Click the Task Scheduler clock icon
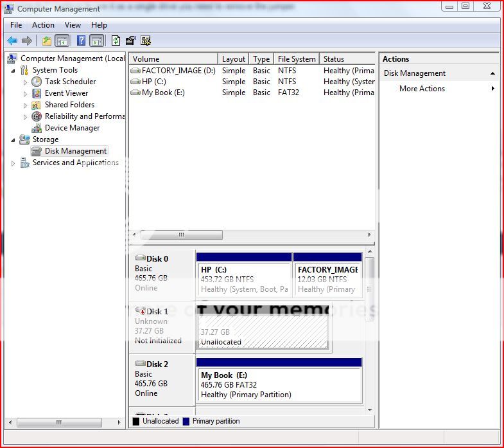This screenshot has height=448, width=504. click(x=37, y=82)
